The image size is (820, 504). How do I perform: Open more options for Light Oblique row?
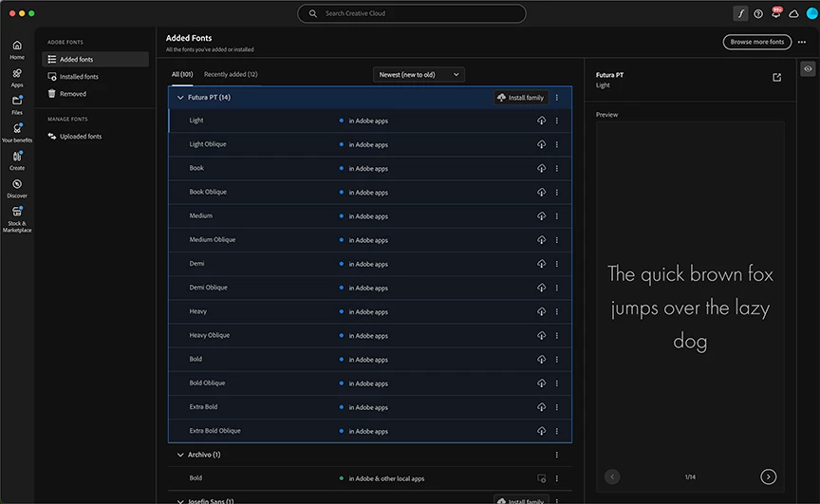pyautogui.click(x=556, y=144)
